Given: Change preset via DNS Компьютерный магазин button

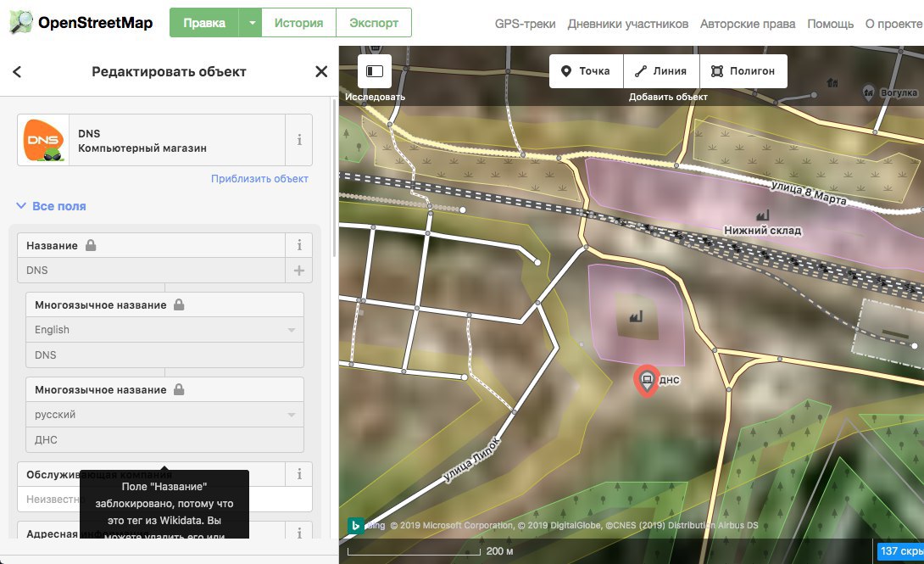Looking at the screenshot, I should click(x=152, y=140).
